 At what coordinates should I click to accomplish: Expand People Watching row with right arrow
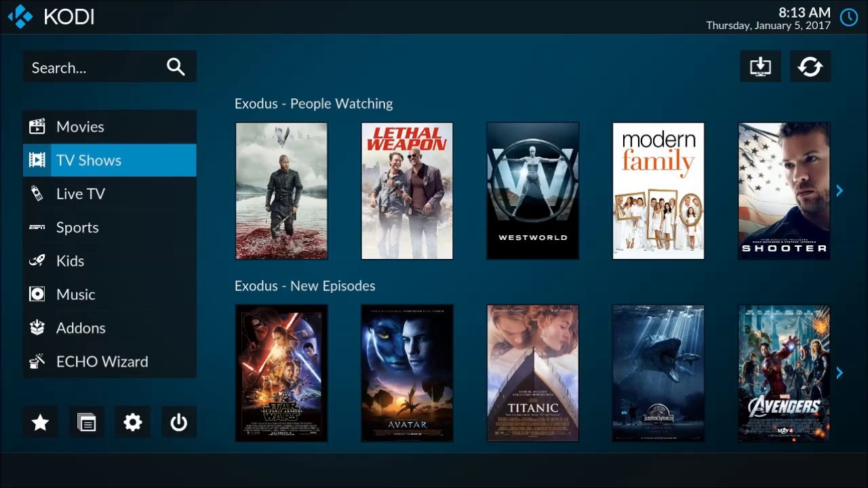click(840, 191)
